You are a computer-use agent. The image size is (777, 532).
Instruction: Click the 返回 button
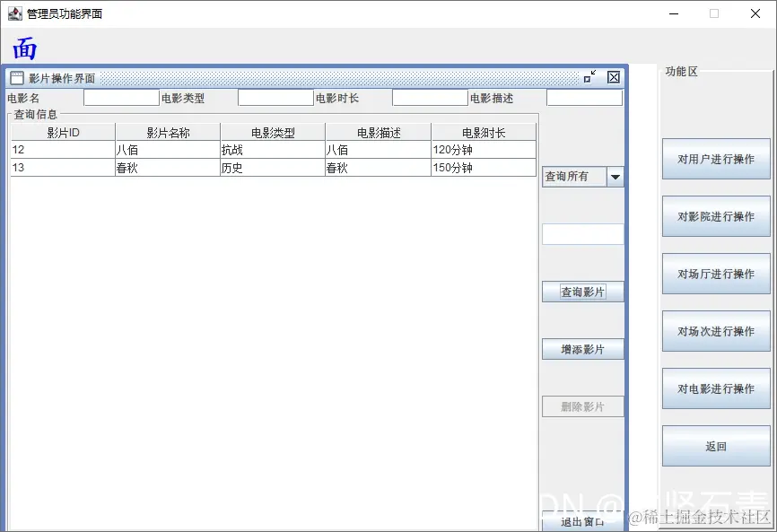pos(716,446)
